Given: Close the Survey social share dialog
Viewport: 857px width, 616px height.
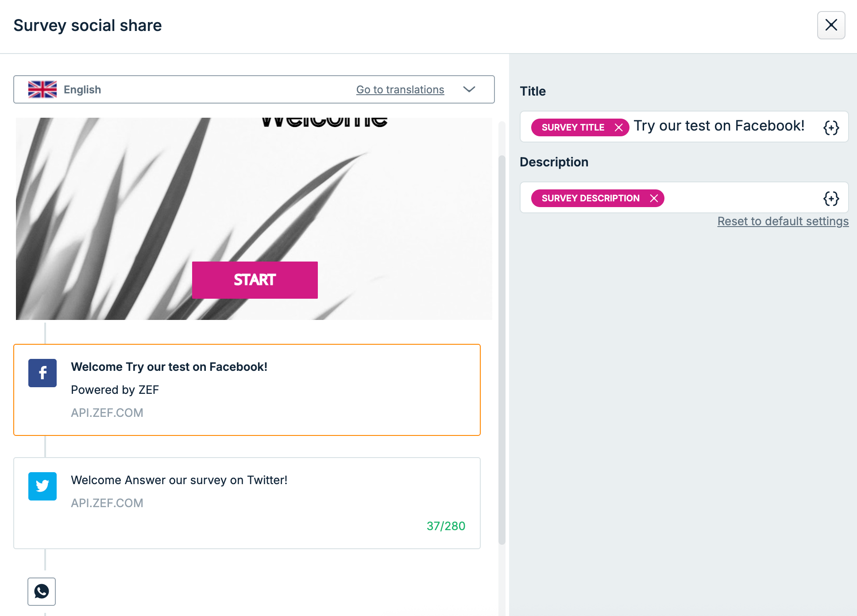Looking at the screenshot, I should [x=831, y=25].
